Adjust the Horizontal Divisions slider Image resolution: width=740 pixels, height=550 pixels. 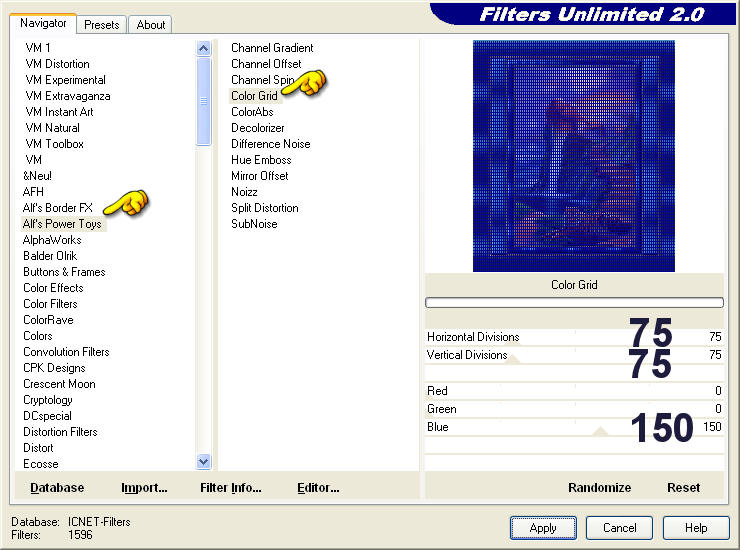574,337
